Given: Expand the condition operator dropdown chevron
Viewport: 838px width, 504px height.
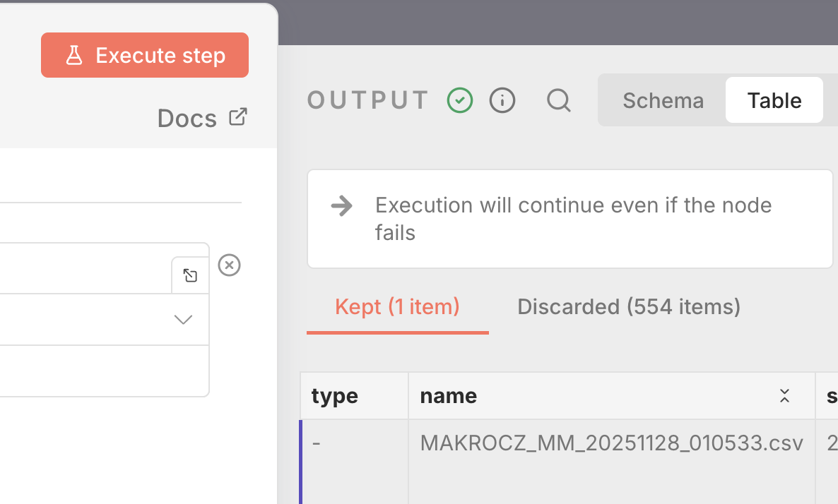Looking at the screenshot, I should coord(183,320).
